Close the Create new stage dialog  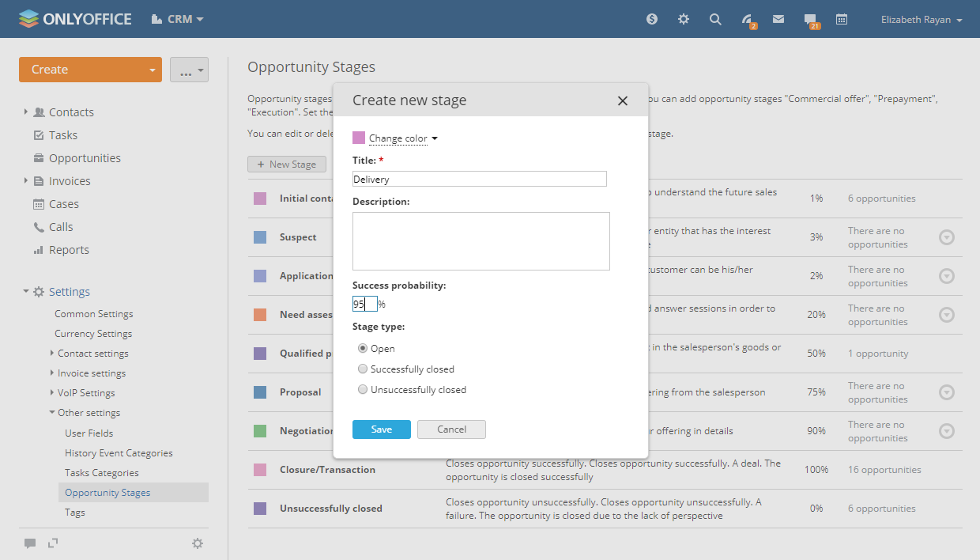[623, 101]
